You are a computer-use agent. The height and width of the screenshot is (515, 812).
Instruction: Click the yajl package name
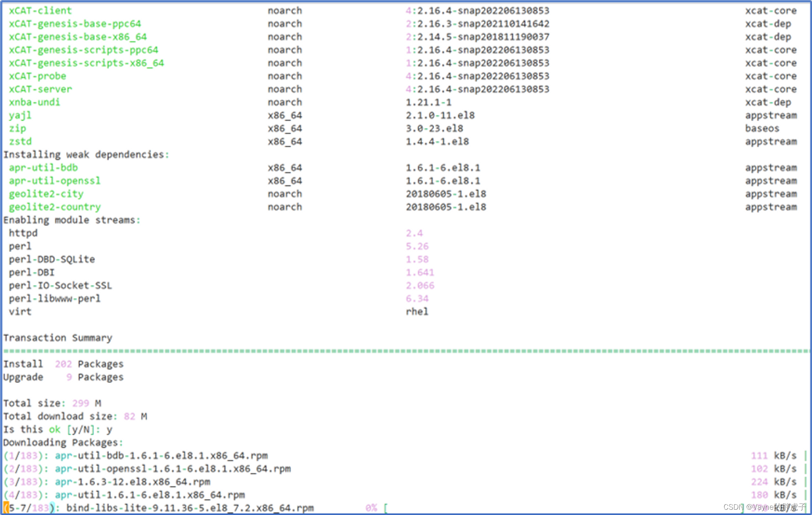coord(20,115)
